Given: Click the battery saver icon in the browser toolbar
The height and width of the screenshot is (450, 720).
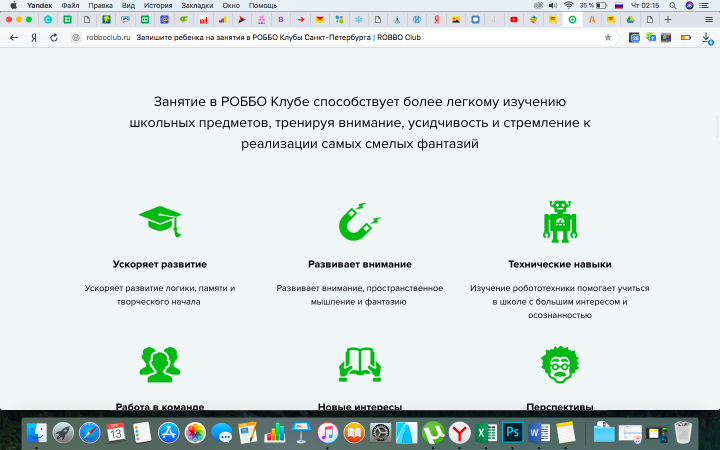Looking at the screenshot, I should [x=686, y=38].
